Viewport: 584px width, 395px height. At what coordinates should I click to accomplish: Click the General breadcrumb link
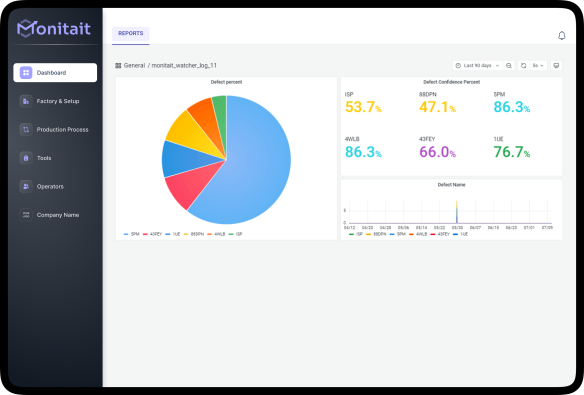(x=134, y=66)
